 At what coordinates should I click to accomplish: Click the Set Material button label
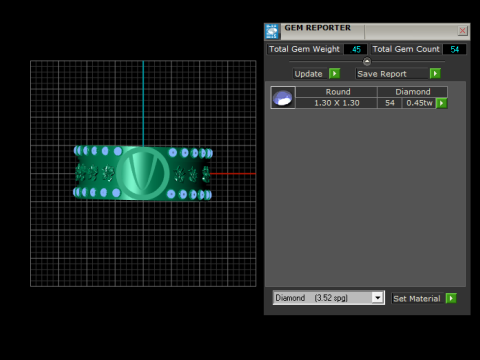[x=417, y=298]
